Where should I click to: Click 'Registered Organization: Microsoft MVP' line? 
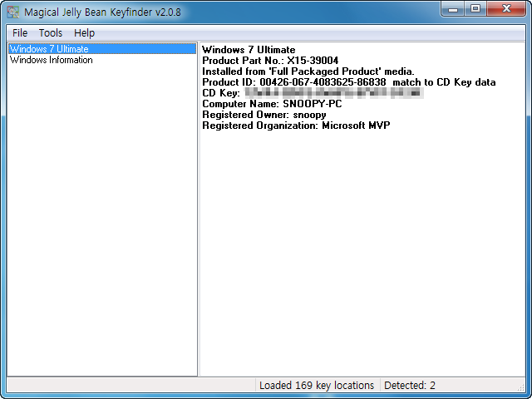coord(296,126)
